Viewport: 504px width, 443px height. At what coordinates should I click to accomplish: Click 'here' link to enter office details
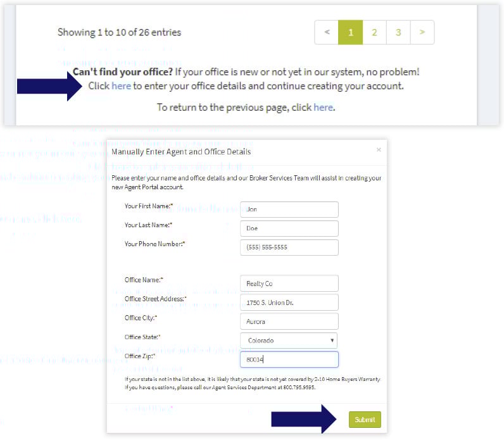[121, 86]
